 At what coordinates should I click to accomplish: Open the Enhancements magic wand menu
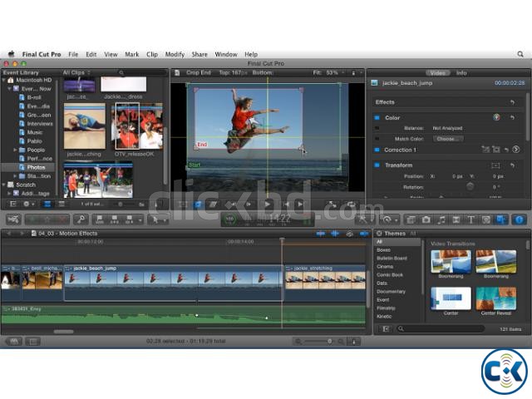(365, 219)
